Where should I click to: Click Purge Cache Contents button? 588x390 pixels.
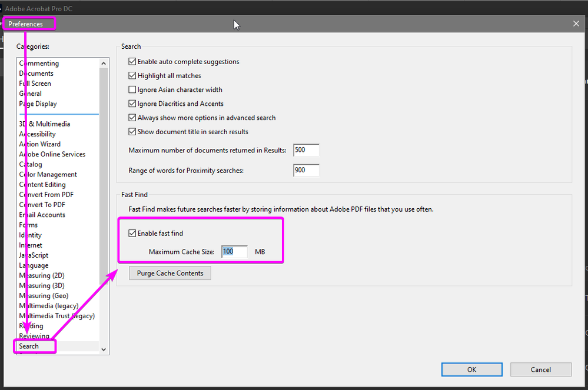(x=170, y=273)
